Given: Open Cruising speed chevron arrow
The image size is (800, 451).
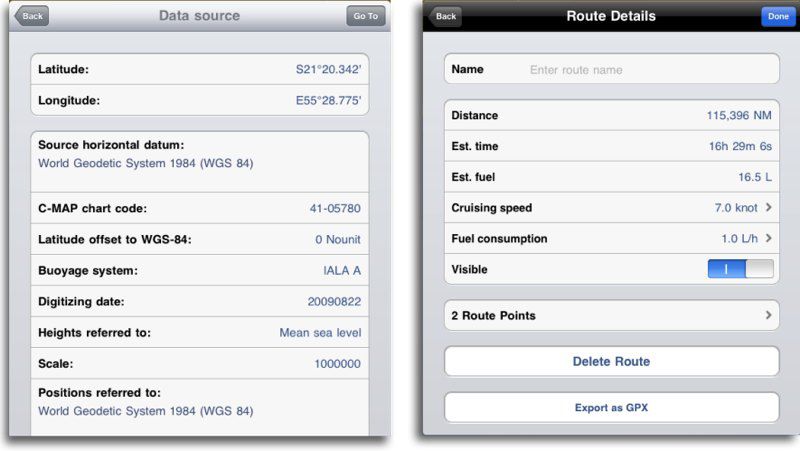Looking at the screenshot, I should 768,208.
